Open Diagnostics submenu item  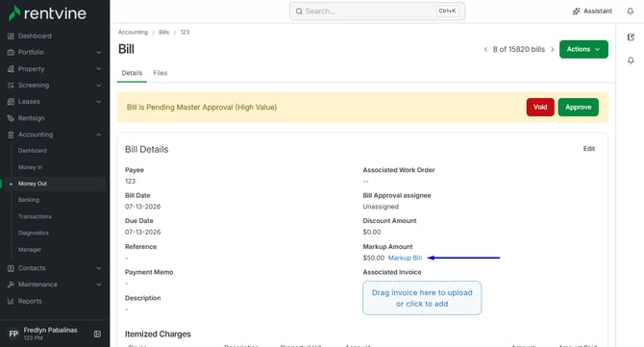(34, 233)
